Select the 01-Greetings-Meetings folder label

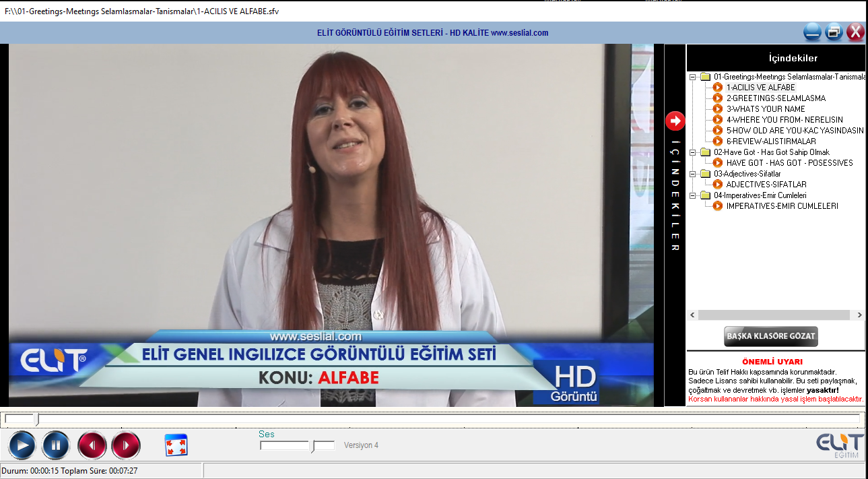(x=789, y=77)
